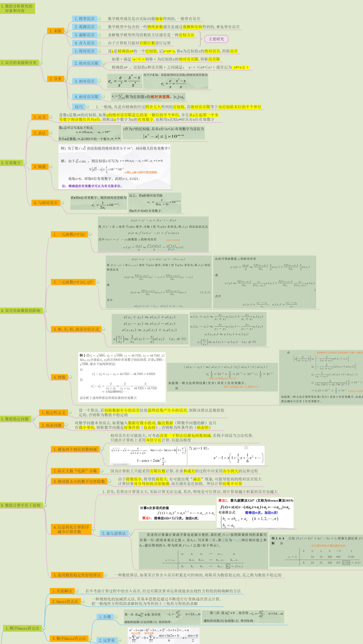Select the '2. 秦九韶算法' node
Image resolution: width=363 pixels, height=644 pixels.
[114, 533]
